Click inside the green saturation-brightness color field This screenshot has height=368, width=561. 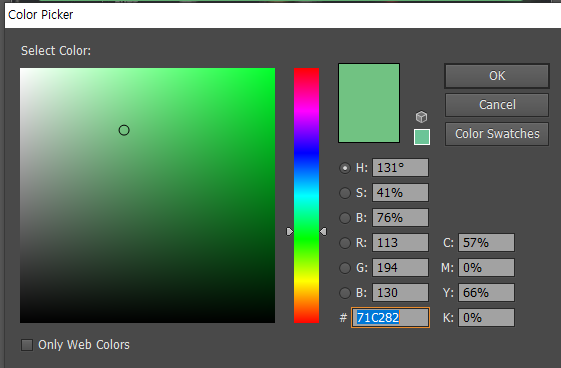[x=147, y=195]
